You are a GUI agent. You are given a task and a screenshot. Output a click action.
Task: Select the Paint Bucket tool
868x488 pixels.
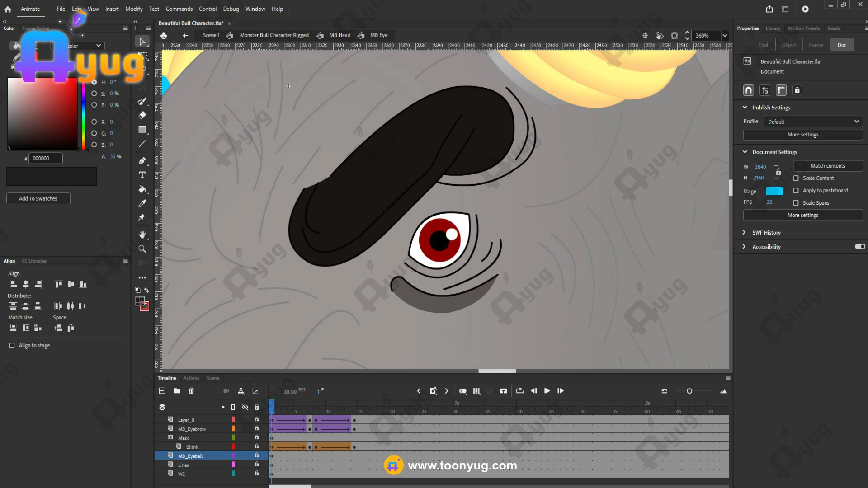click(x=142, y=189)
